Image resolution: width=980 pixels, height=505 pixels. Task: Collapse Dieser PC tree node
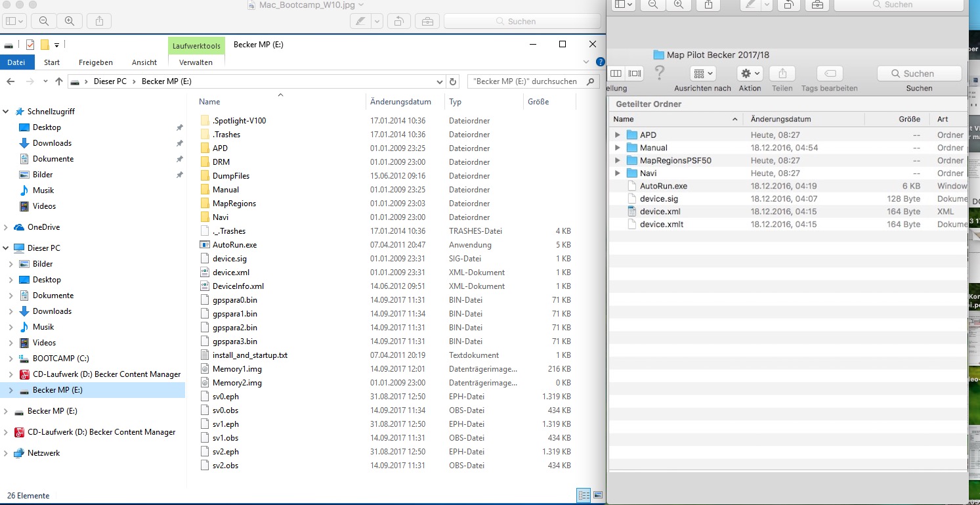pos(6,248)
